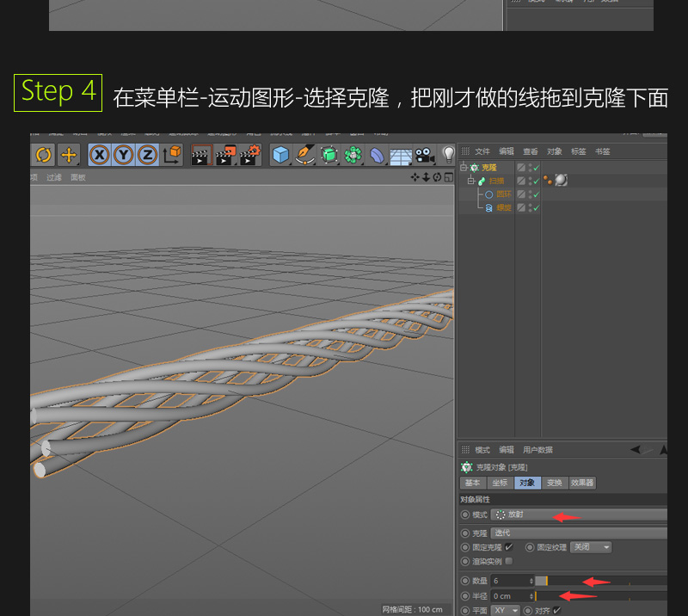
Task: Open object manager 标签 menu
Action: [578, 151]
